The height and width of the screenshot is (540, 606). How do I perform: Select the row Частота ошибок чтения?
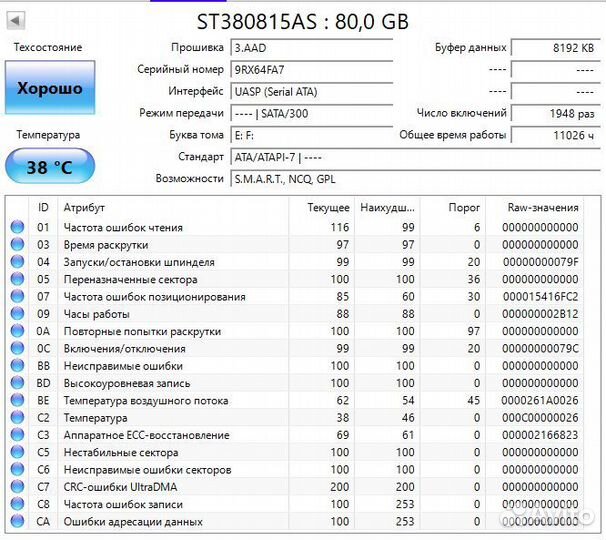point(294,227)
